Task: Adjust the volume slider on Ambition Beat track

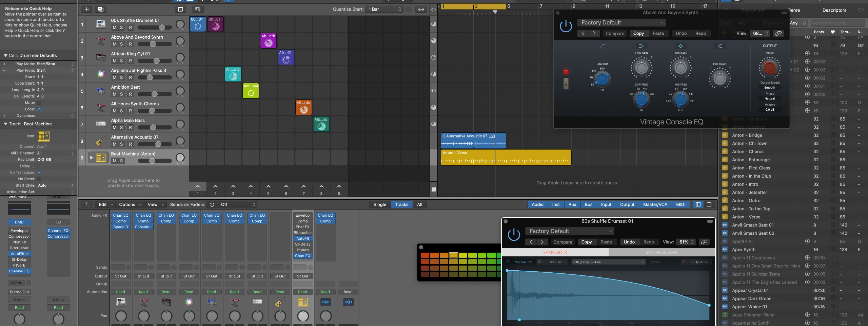Action: [155, 94]
